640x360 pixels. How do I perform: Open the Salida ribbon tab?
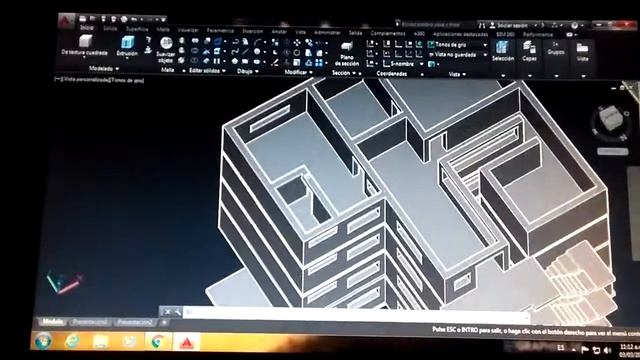click(356, 33)
